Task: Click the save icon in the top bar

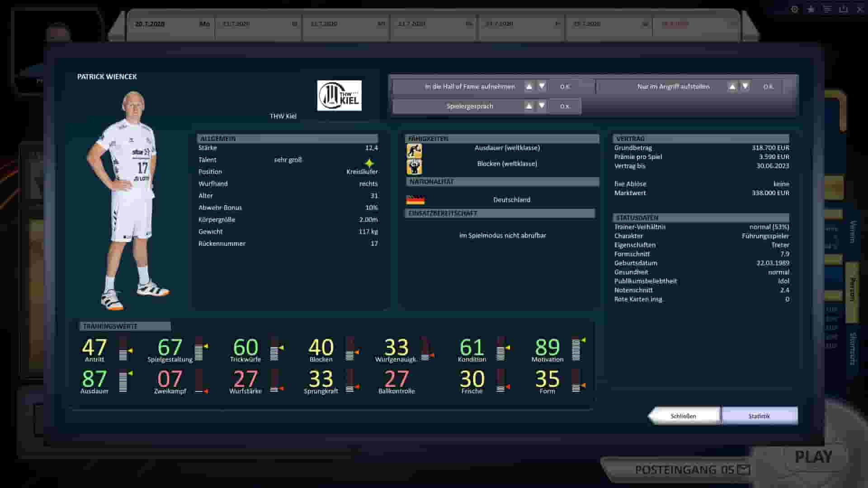Action: point(844,9)
